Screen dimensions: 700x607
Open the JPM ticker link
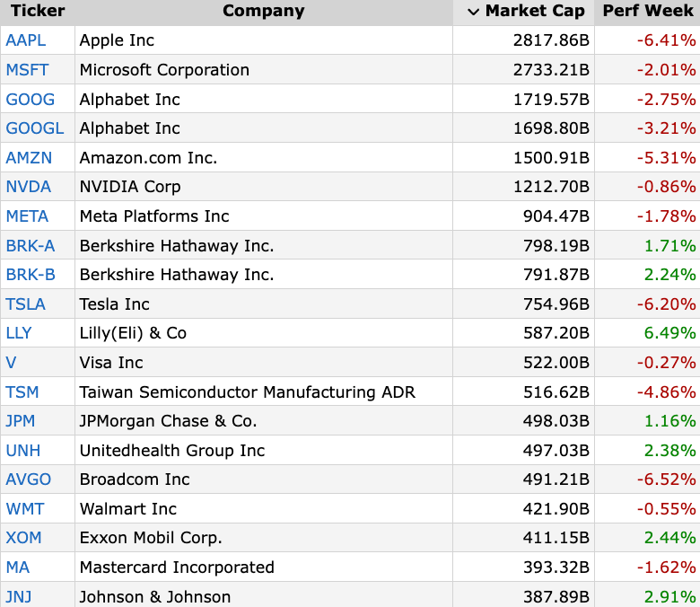(x=22, y=421)
